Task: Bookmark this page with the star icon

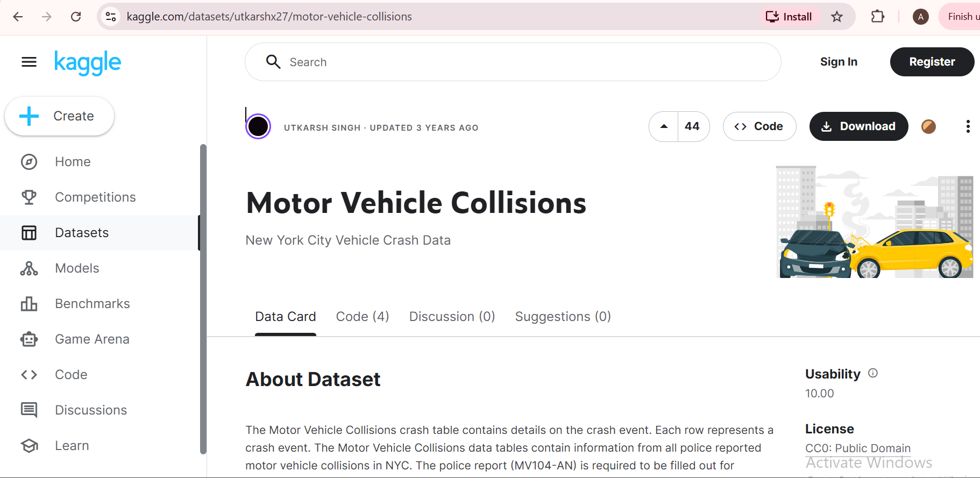Action: point(837,17)
